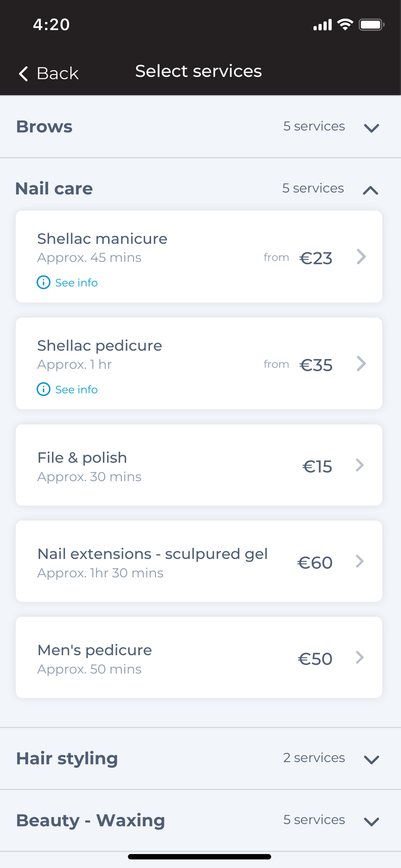Tap chevron arrow on Shellac manicure card

[361, 257]
